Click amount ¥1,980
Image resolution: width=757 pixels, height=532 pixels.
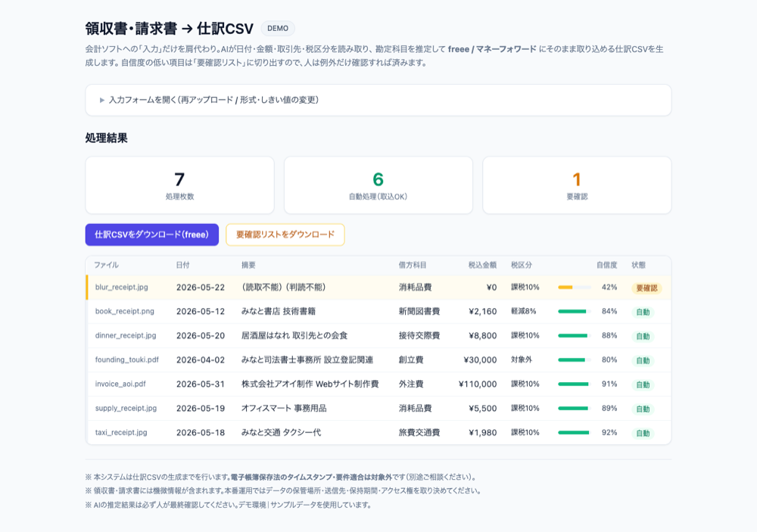tap(483, 432)
